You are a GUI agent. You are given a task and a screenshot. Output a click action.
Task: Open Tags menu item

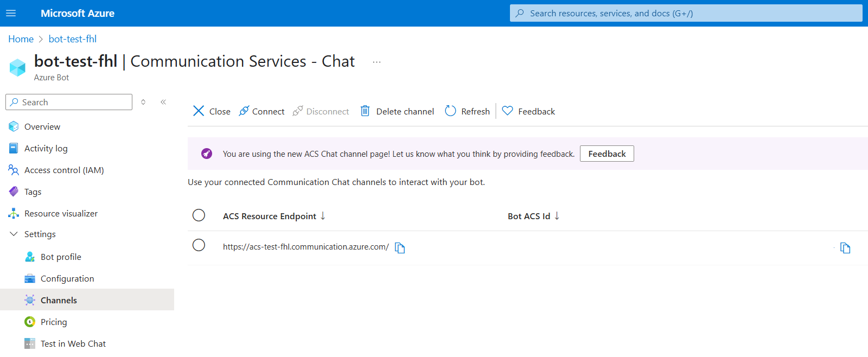(33, 192)
